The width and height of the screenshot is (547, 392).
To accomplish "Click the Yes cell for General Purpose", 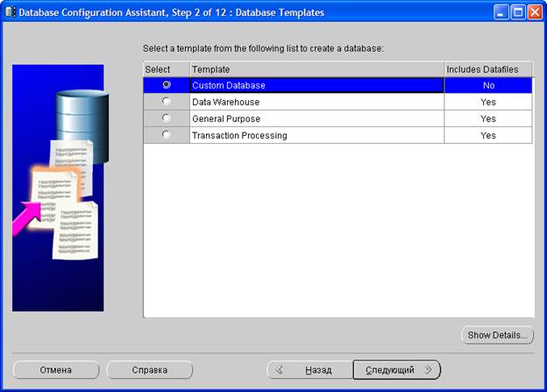I will click(x=488, y=119).
